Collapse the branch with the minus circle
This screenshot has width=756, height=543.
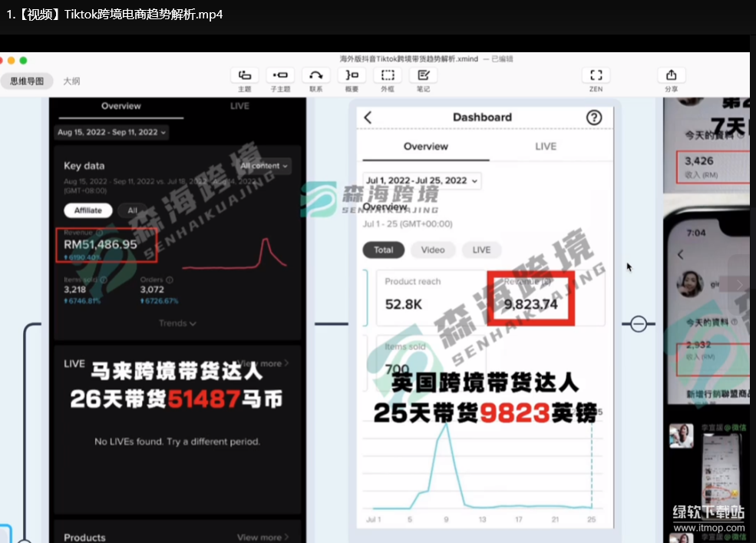click(x=639, y=324)
